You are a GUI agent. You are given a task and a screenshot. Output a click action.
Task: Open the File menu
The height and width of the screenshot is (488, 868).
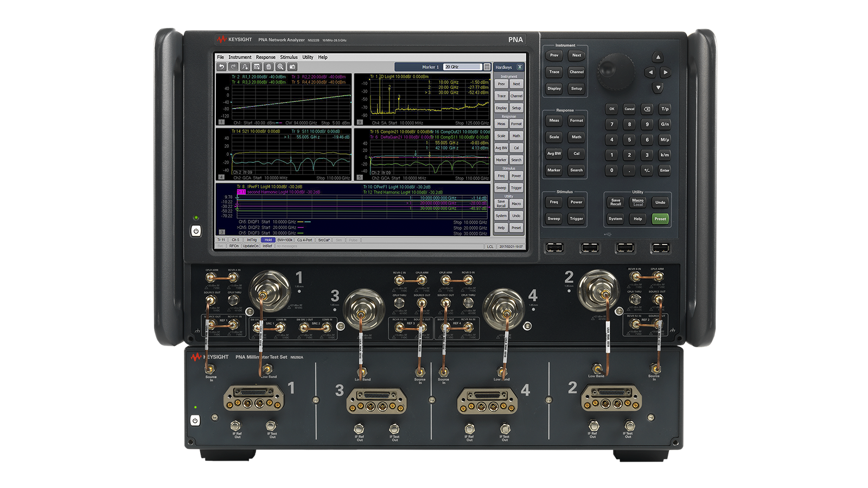click(220, 57)
